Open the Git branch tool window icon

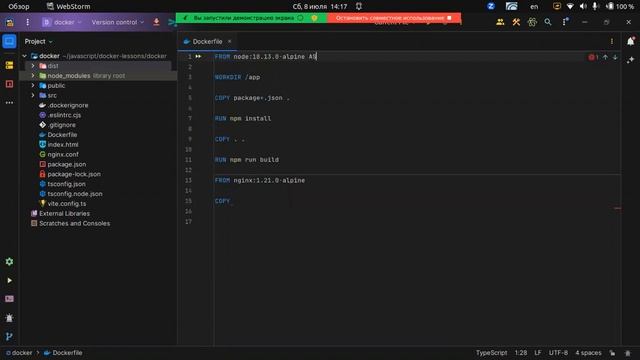point(9,337)
